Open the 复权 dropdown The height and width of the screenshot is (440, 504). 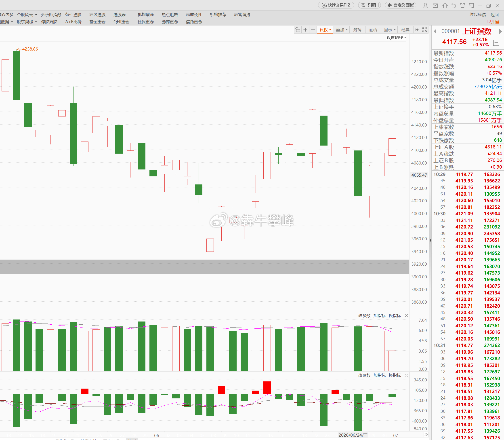point(325,30)
